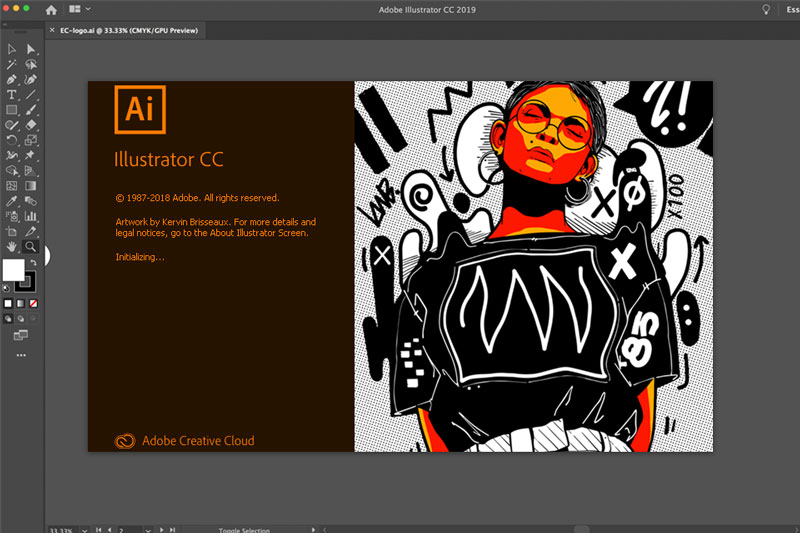Set fill to None with red slash
800x533 pixels.
tap(34, 302)
